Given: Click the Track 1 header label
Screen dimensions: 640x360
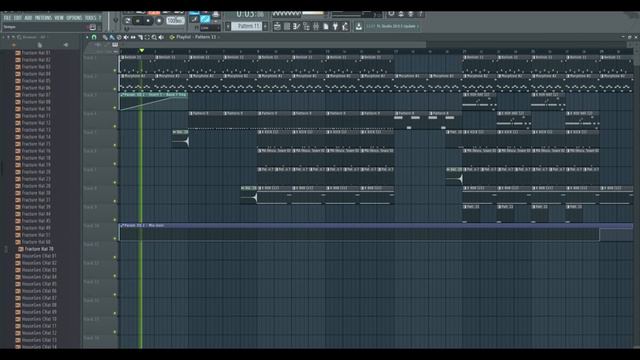Looking at the screenshot, I should (90, 58).
